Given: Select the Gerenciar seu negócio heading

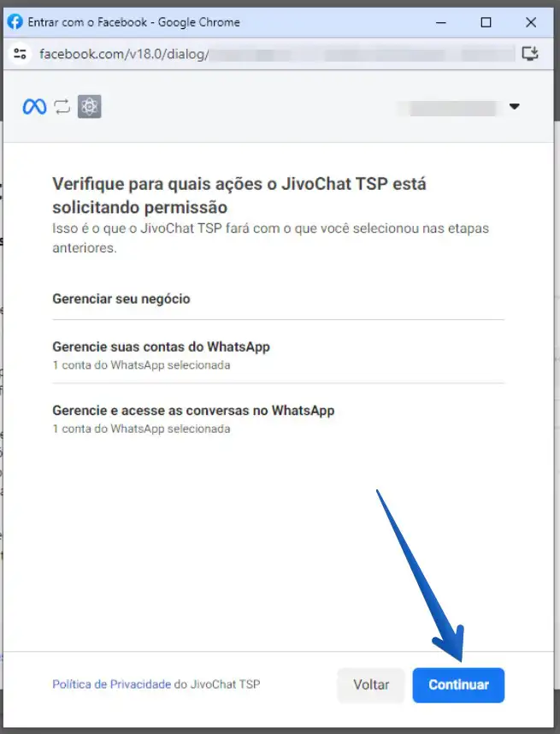Looking at the screenshot, I should [121, 299].
